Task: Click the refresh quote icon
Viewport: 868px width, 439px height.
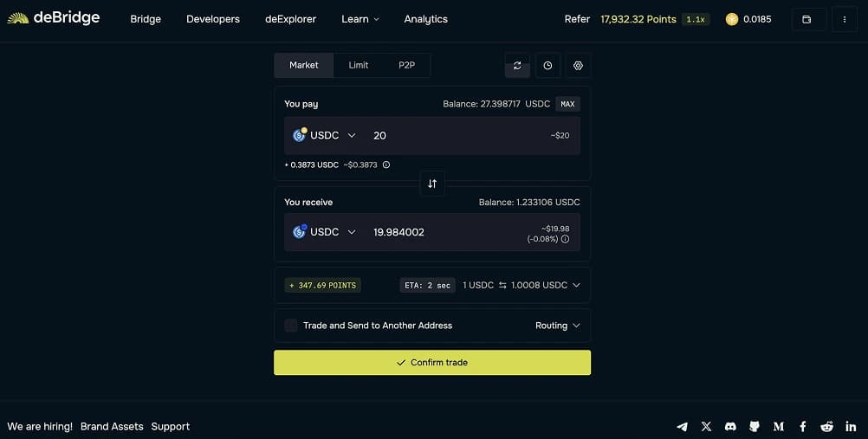Action: tap(517, 66)
